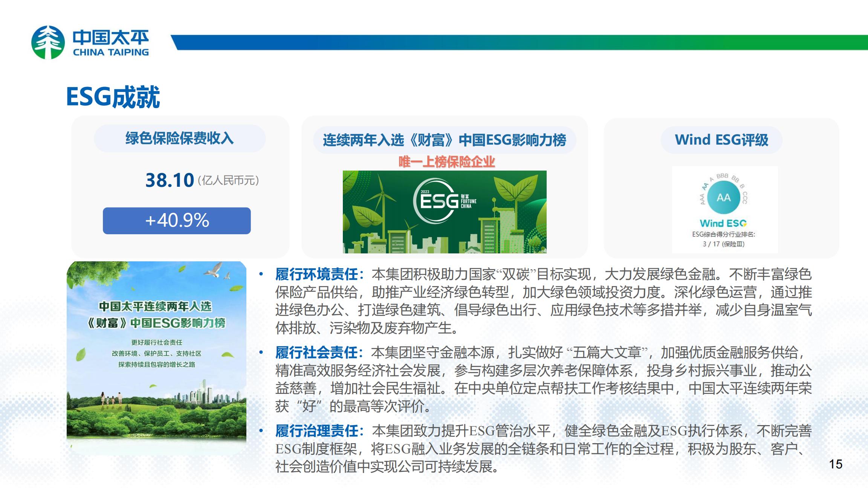The width and height of the screenshot is (868, 488).
Task: Click the 中国太平 CHINA TAIPING wordmark
Action: 111,43
